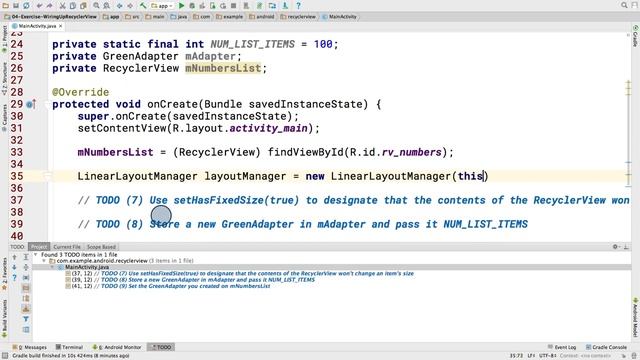
Task: Click the override gutter icon on line 29
Action: tap(31, 104)
